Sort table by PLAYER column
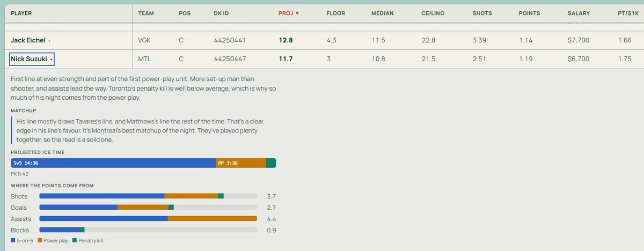This screenshot has width=644, height=251. (21, 13)
